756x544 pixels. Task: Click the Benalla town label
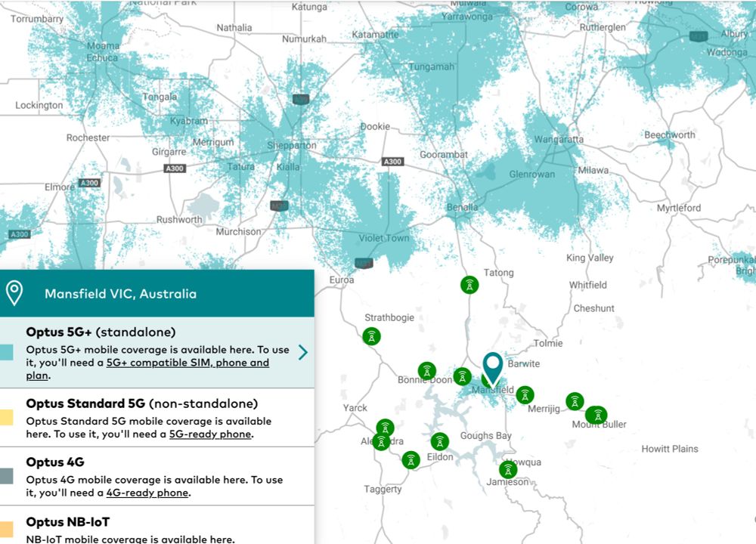pyautogui.click(x=462, y=207)
